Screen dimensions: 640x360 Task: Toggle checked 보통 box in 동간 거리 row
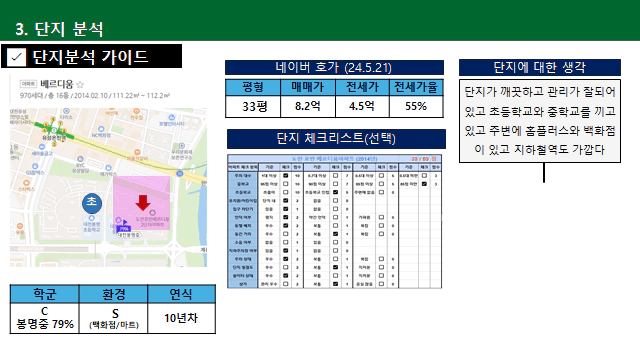(335, 234)
